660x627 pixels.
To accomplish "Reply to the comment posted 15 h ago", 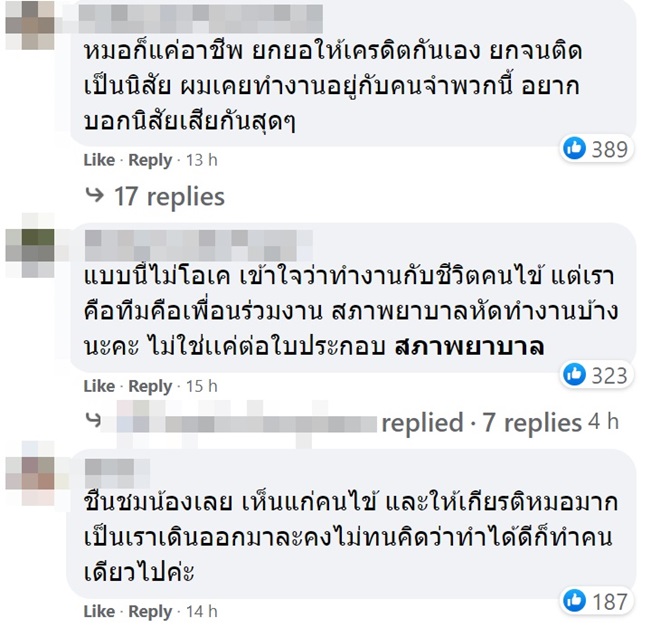I will pyautogui.click(x=150, y=386).
